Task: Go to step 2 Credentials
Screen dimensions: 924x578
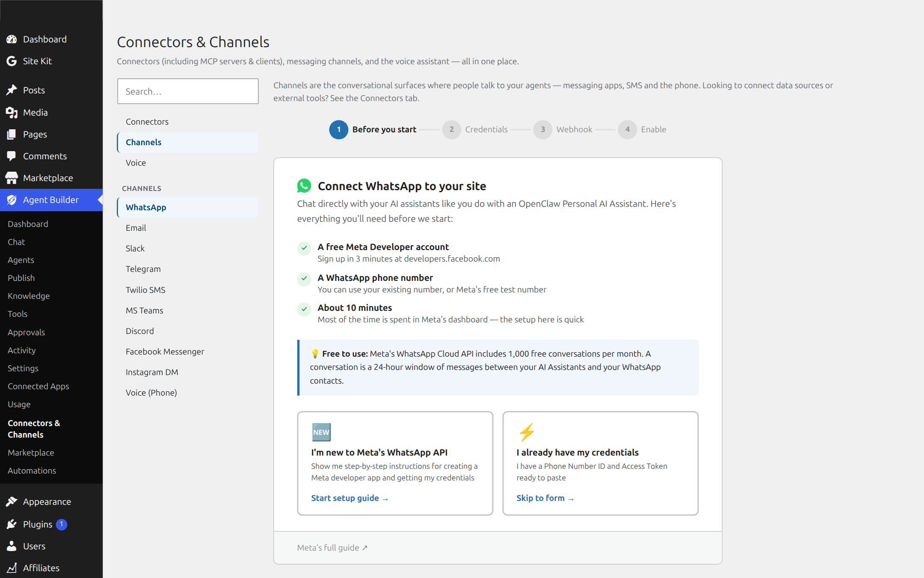Action: pyautogui.click(x=475, y=130)
